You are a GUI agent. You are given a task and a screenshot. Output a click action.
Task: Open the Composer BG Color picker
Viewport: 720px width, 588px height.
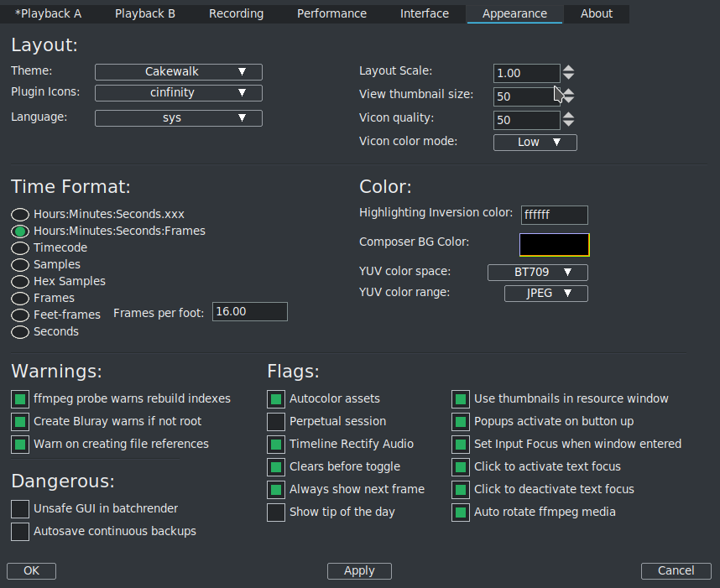[x=554, y=244]
